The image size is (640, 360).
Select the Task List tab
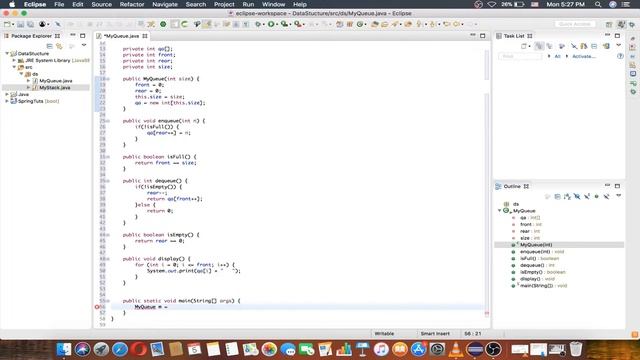[x=513, y=36]
